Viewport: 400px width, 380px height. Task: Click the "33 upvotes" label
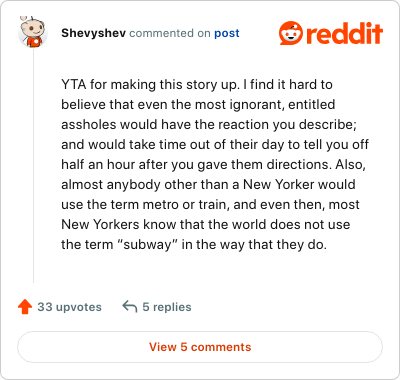click(70, 307)
